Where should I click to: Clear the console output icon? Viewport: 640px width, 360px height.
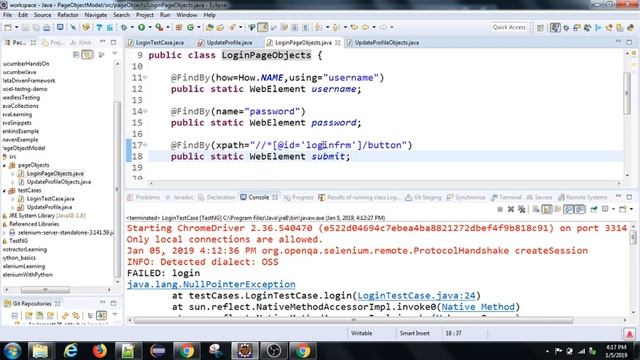pyautogui.click(x=536, y=209)
